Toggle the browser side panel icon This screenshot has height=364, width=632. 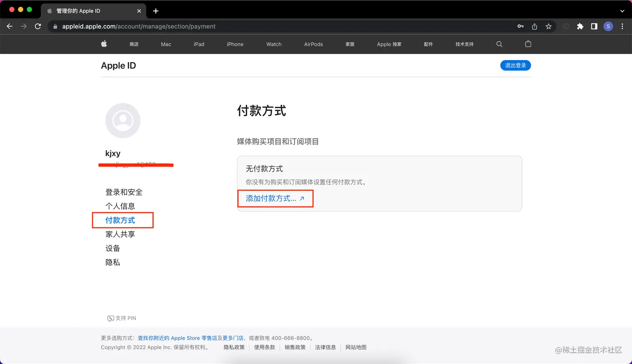pos(594,26)
